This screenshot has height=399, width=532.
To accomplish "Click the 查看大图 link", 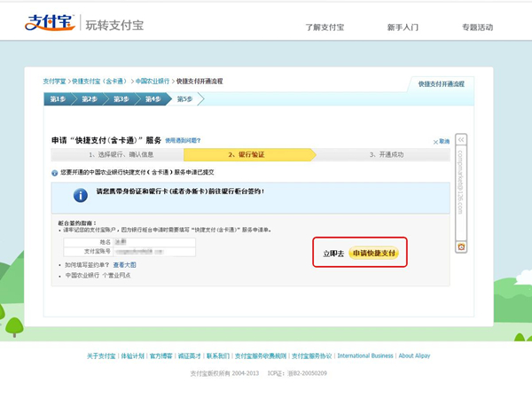I will point(124,264).
